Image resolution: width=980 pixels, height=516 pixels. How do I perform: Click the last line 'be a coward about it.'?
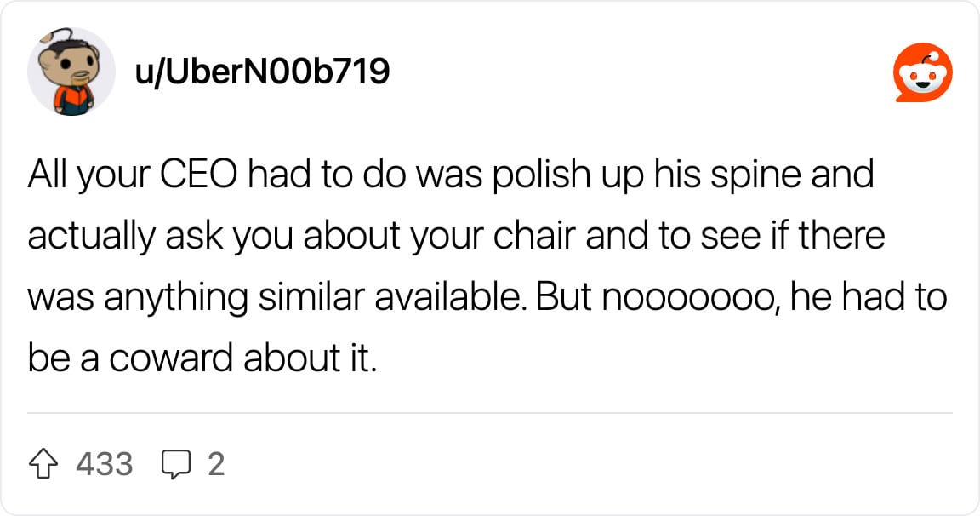click(x=202, y=358)
